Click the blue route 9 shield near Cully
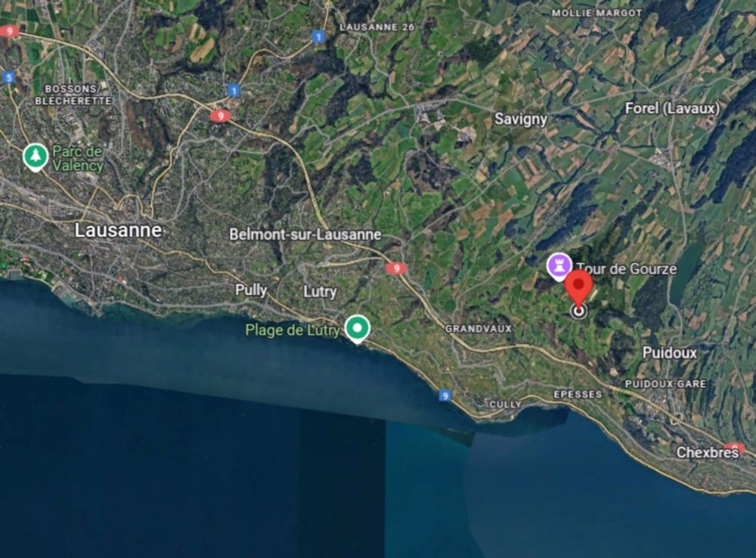 pyautogui.click(x=445, y=396)
